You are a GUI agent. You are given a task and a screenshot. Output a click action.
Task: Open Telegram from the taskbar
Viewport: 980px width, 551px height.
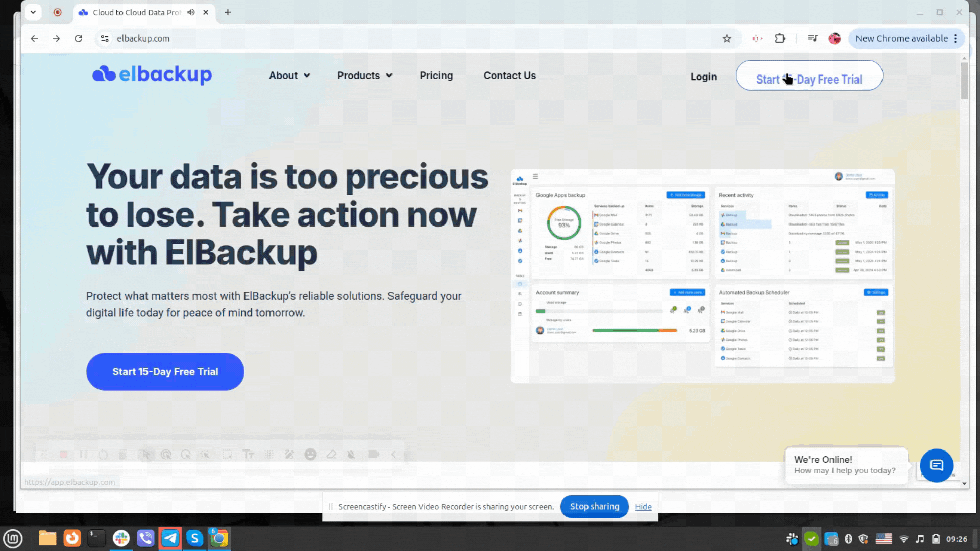point(170,539)
